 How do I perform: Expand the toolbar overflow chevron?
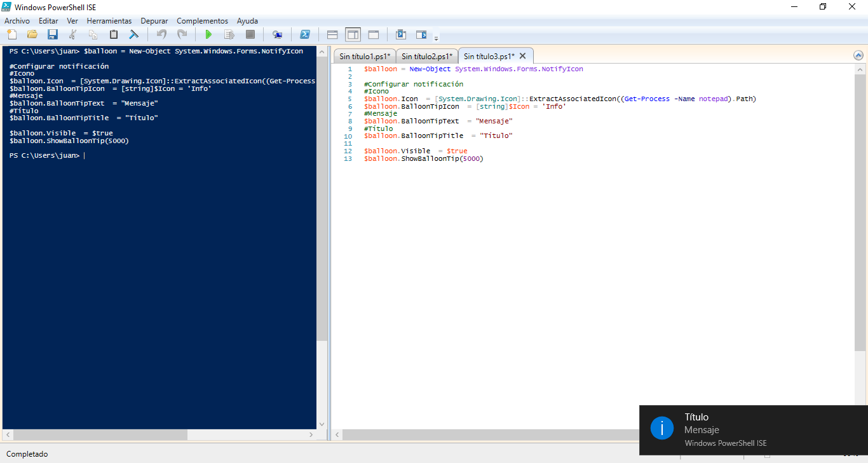[x=437, y=37]
